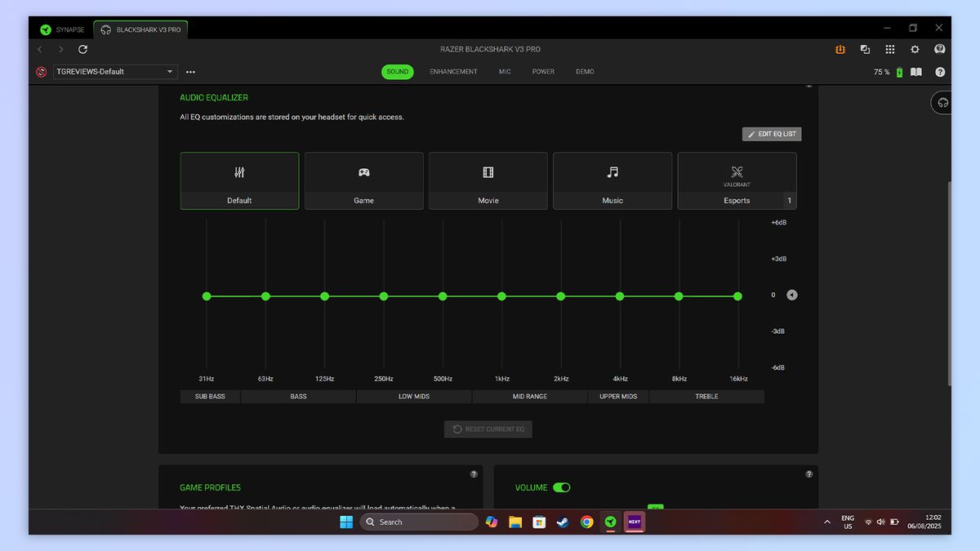Viewport: 980px width, 551px height.
Task: Click the MID RANGE band label
Action: click(530, 397)
